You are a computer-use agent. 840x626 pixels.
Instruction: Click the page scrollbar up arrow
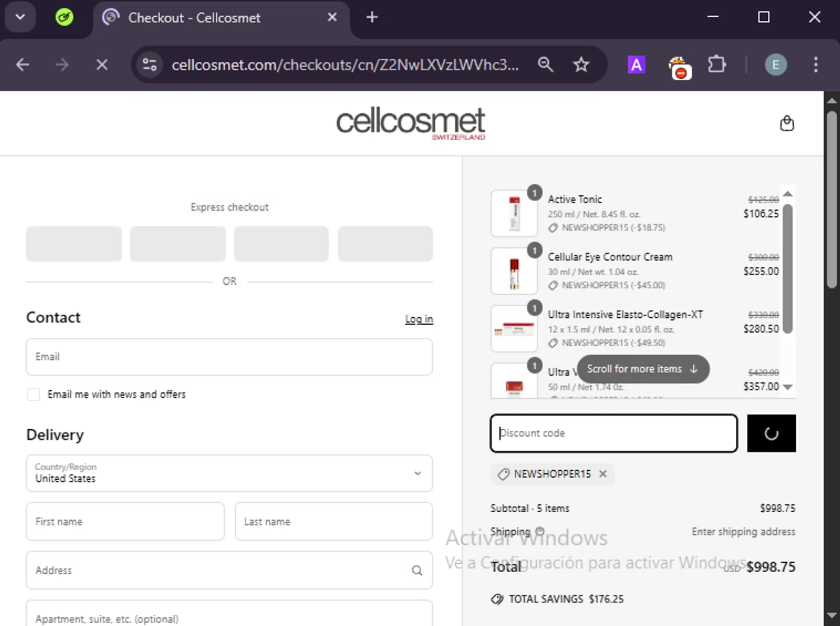tap(832, 101)
